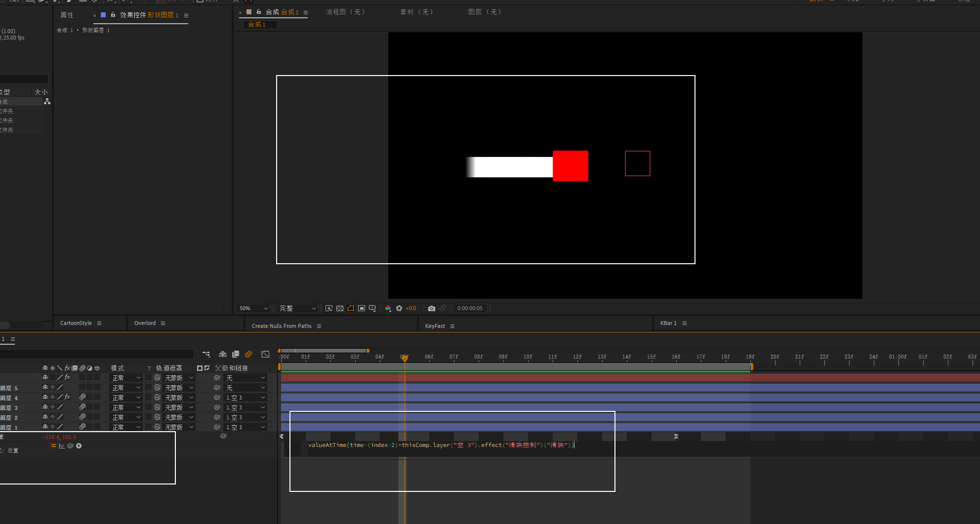
Task: Toggle the equals sign to enable the expression
Action: 53,446
